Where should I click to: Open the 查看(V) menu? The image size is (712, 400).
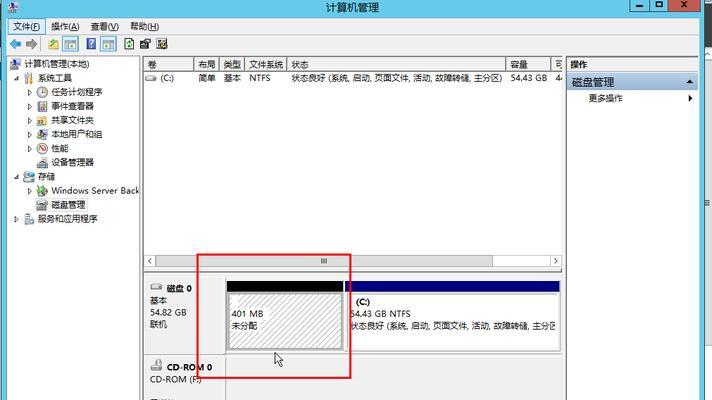tap(104, 26)
